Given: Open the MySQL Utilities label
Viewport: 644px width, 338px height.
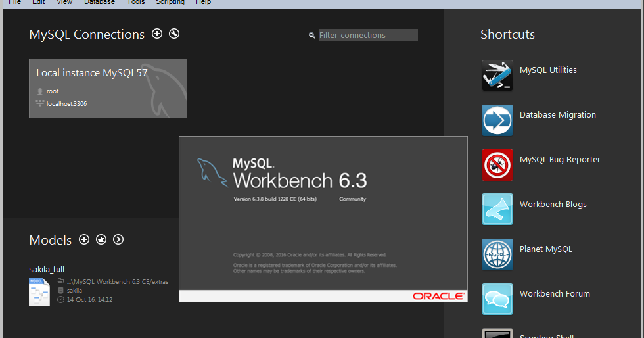Looking at the screenshot, I should 548,70.
